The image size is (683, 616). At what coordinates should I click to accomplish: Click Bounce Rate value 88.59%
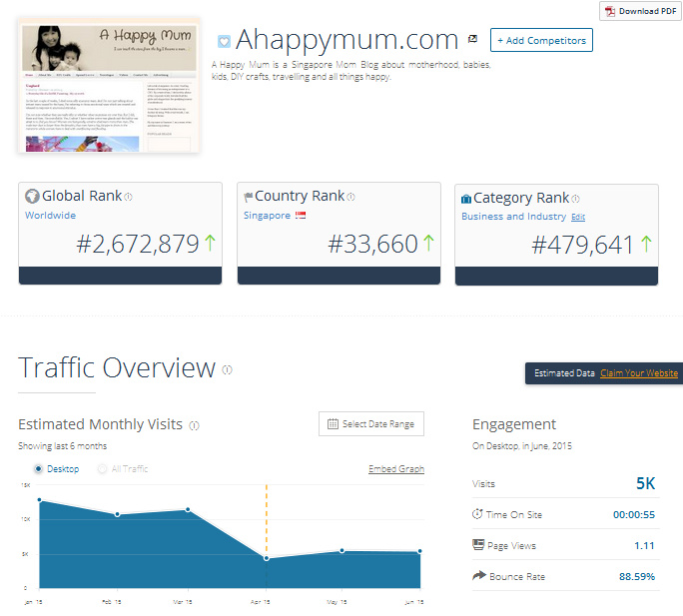[x=637, y=577]
